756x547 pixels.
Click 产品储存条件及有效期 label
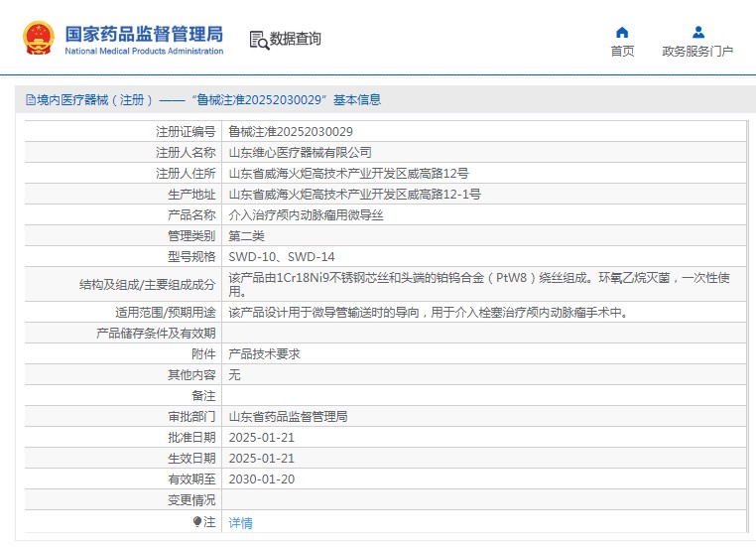(x=156, y=334)
